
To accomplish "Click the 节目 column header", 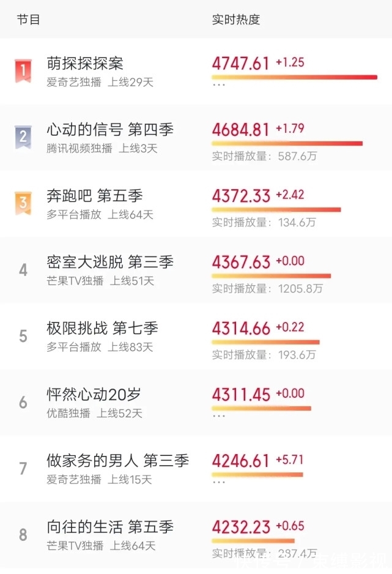I will tap(28, 20).
